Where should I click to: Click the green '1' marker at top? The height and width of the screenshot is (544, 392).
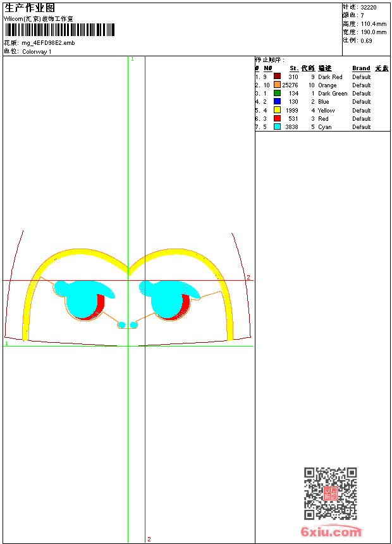coord(133,59)
